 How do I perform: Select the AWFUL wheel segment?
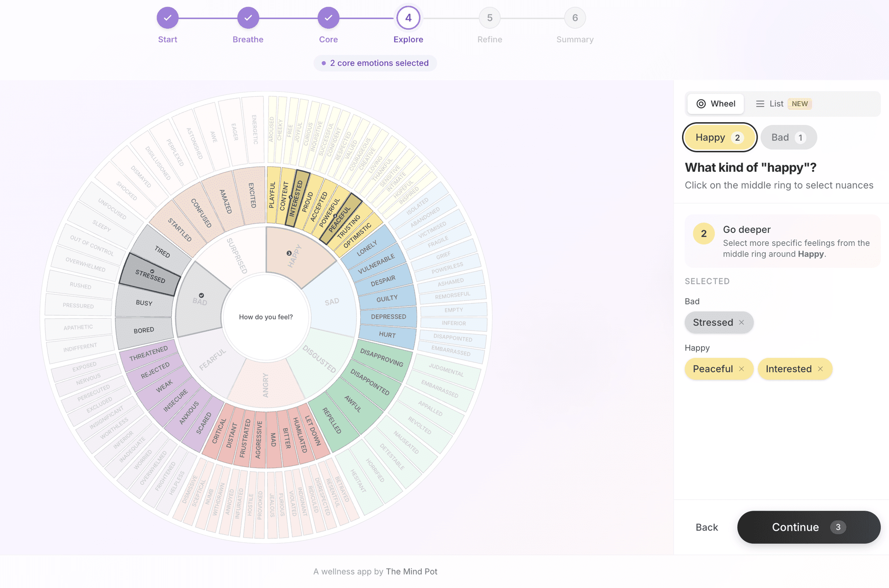pos(353,404)
